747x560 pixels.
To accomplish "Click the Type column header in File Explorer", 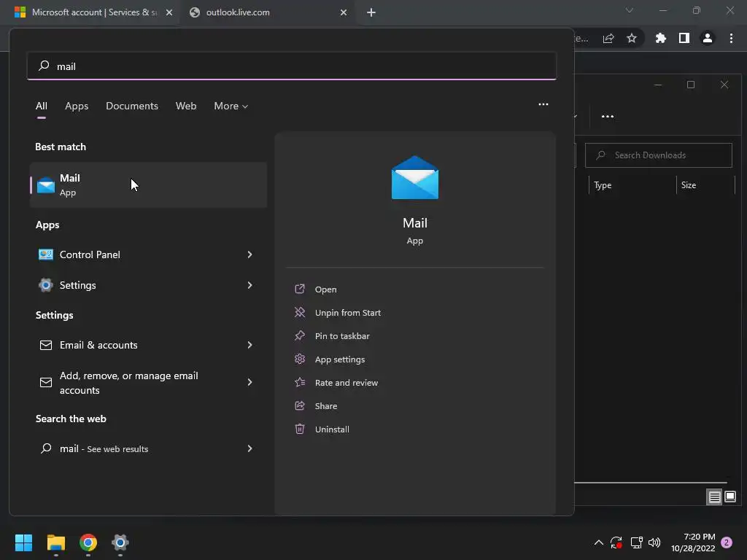I will [603, 185].
